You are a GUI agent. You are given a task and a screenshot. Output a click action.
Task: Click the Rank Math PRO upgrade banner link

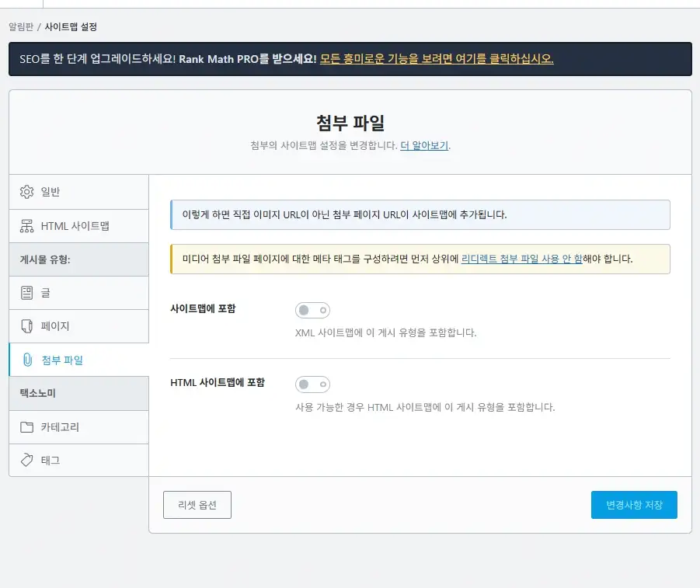tap(437, 59)
